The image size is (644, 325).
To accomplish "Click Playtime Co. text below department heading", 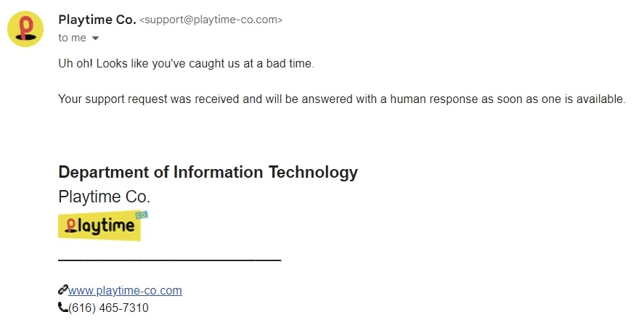I will (104, 197).
